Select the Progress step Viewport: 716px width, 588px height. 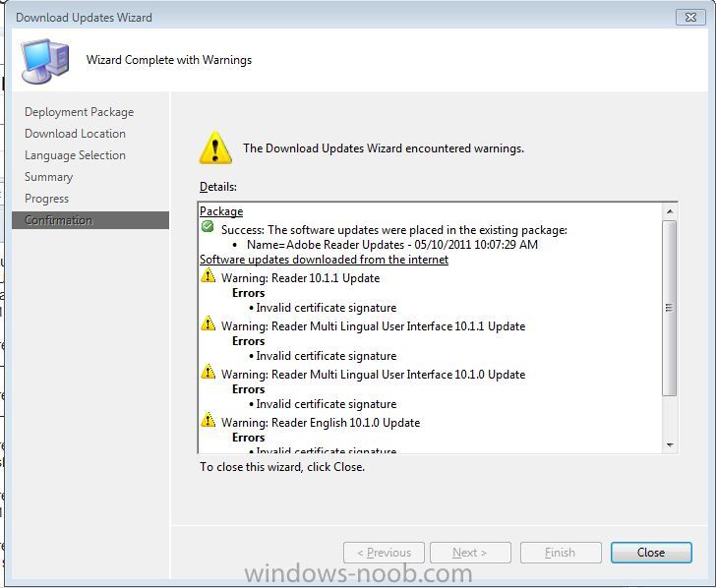46,199
